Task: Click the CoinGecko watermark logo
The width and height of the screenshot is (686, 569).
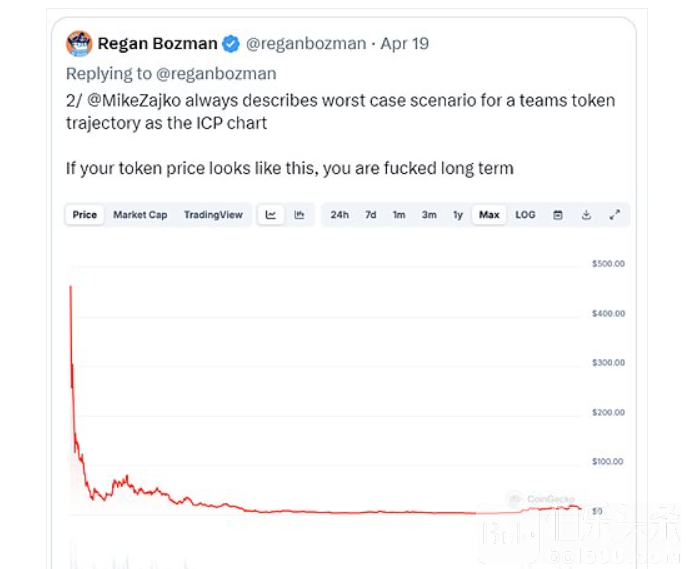Action: pos(541,499)
